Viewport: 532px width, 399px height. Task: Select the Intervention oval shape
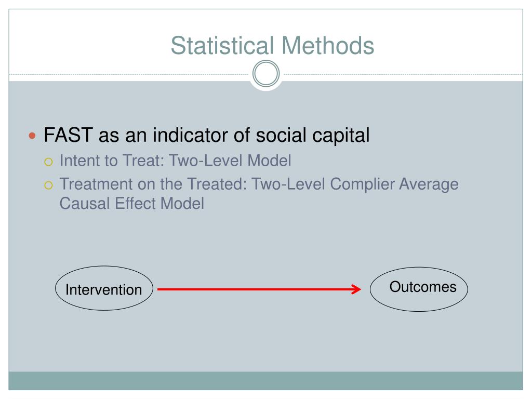pos(104,289)
